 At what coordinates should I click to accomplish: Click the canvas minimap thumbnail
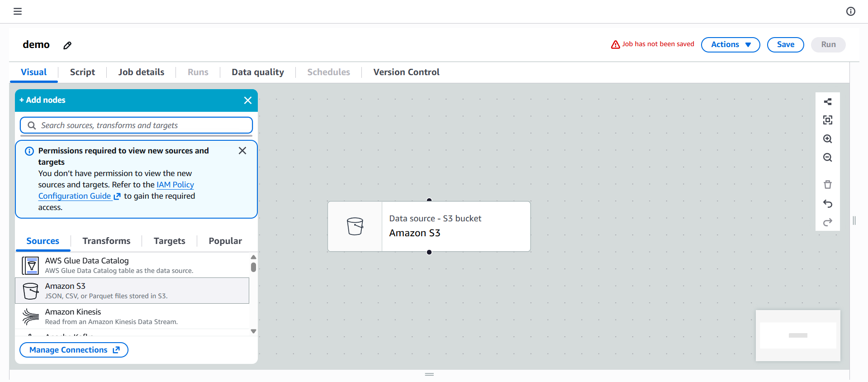click(x=798, y=335)
